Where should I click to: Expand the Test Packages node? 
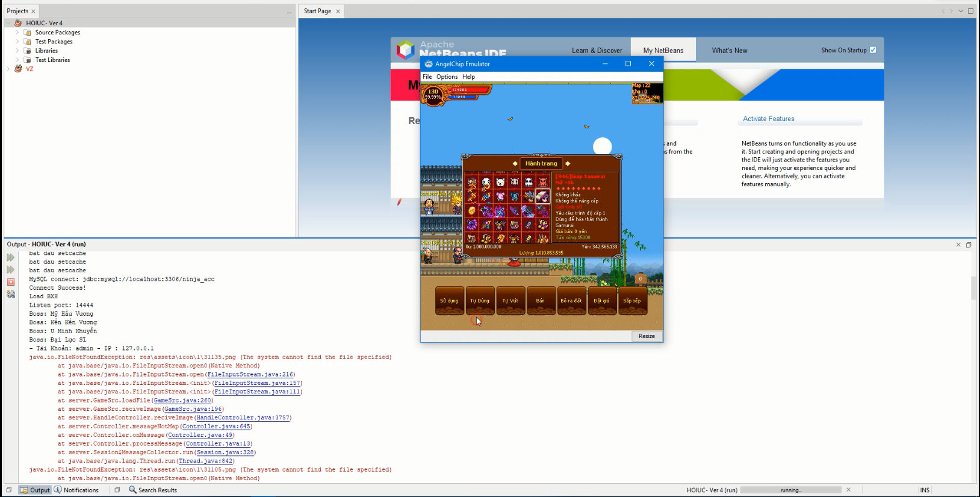[17, 42]
